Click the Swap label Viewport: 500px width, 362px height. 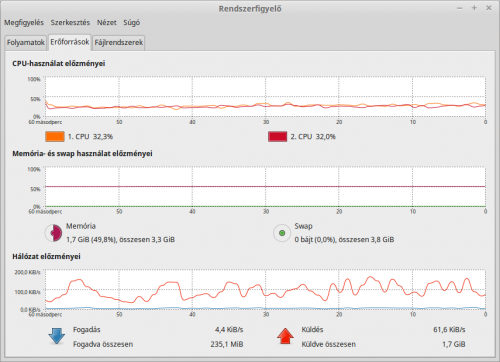pos(303,226)
